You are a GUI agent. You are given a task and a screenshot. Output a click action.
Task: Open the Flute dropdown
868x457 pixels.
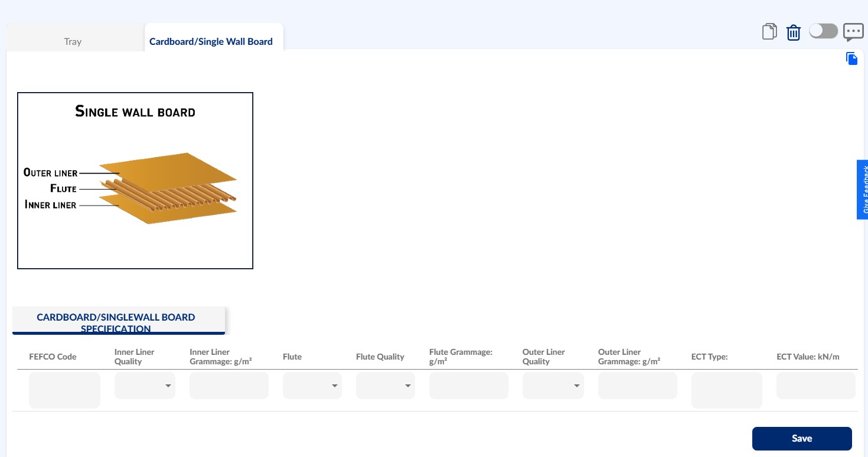point(312,386)
